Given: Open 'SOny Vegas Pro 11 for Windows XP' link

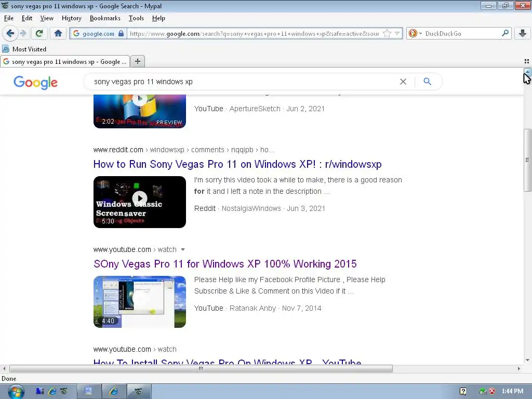Looking at the screenshot, I should pos(225,264).
